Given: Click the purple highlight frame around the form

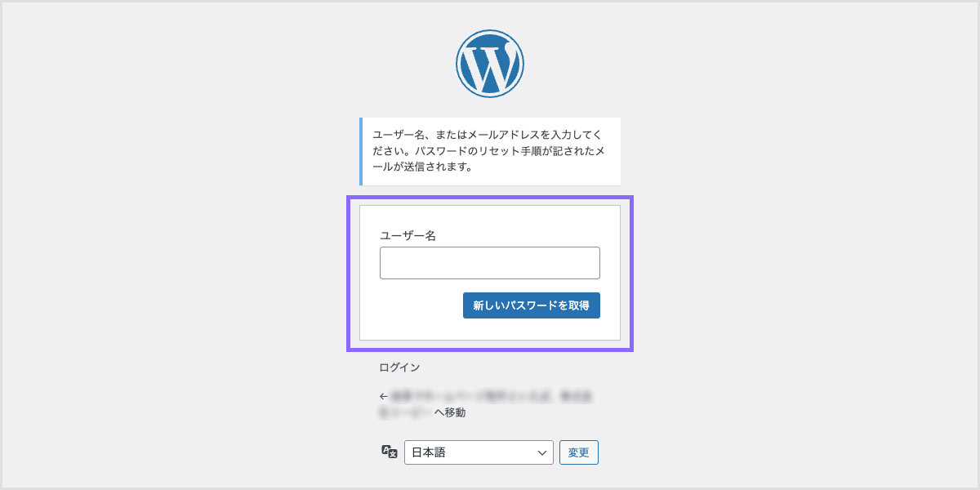Looking at the screenshot, I should 350,274.
